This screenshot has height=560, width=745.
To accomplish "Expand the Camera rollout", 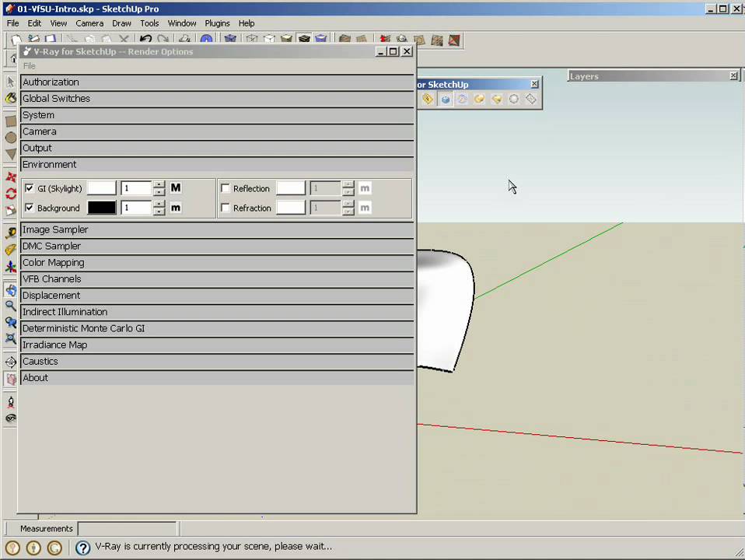I will pos(217,131).
